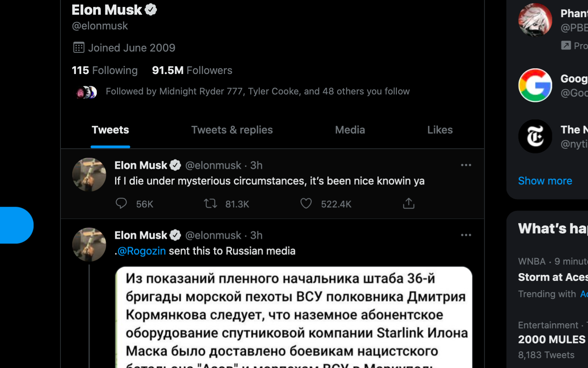View the 115 Following list
Screen dimensions: 588x368
[105, 70]
